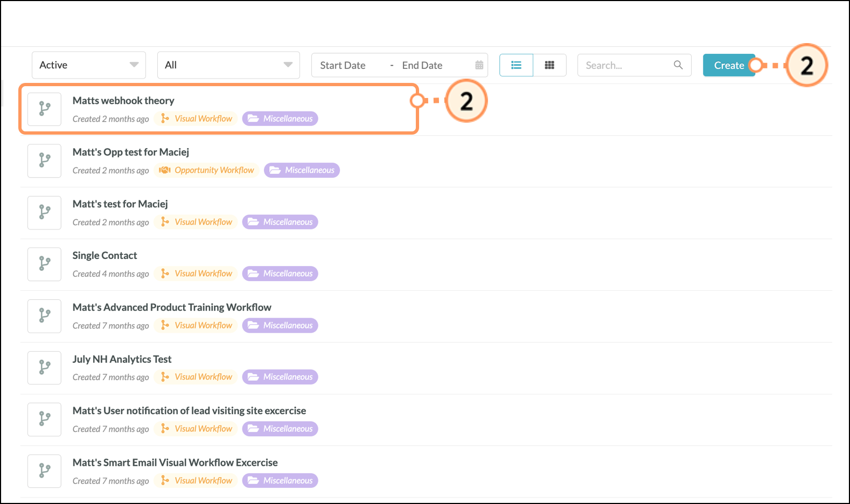The height and width of the screenshot is (504, 850).
Task: Type in the Search field
Action: point(625,65)
